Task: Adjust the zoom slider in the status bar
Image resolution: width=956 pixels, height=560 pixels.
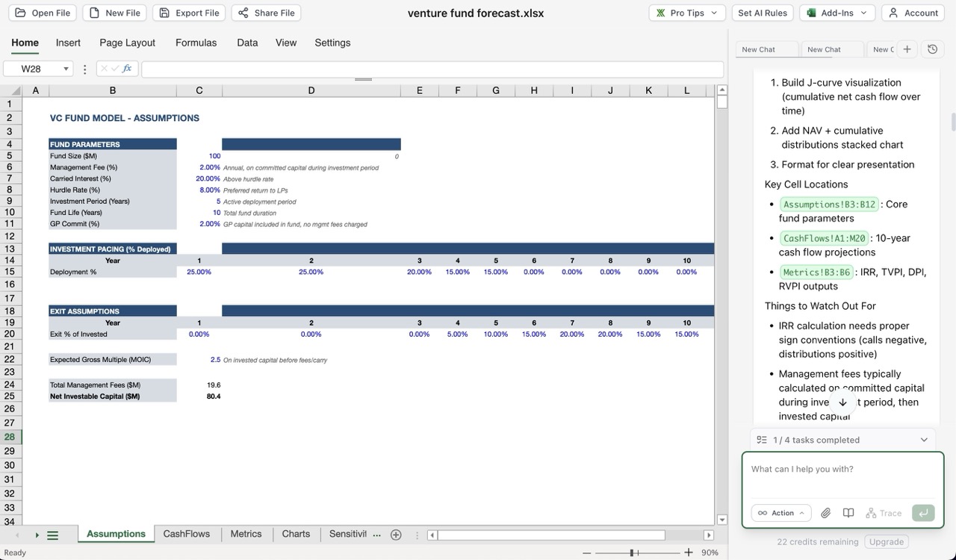Action: coord(633,553)
